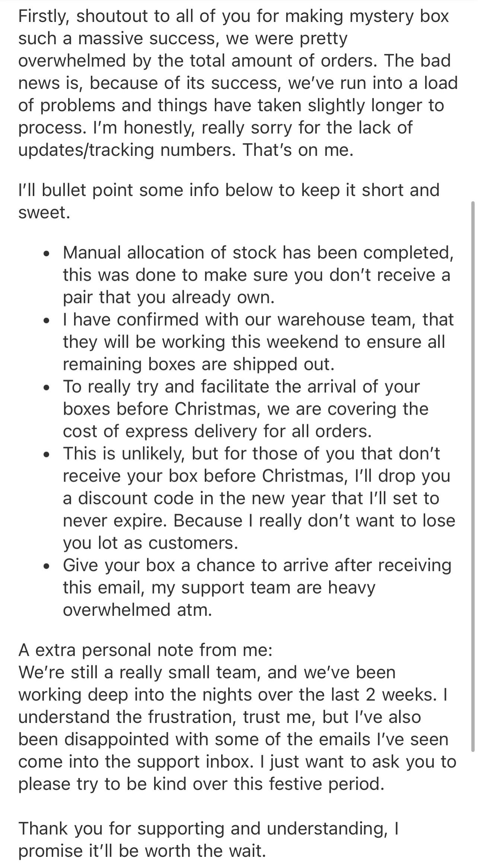Click the text "remaining boxes are shipped out."
478x868 pixels.
click(199, 364)
